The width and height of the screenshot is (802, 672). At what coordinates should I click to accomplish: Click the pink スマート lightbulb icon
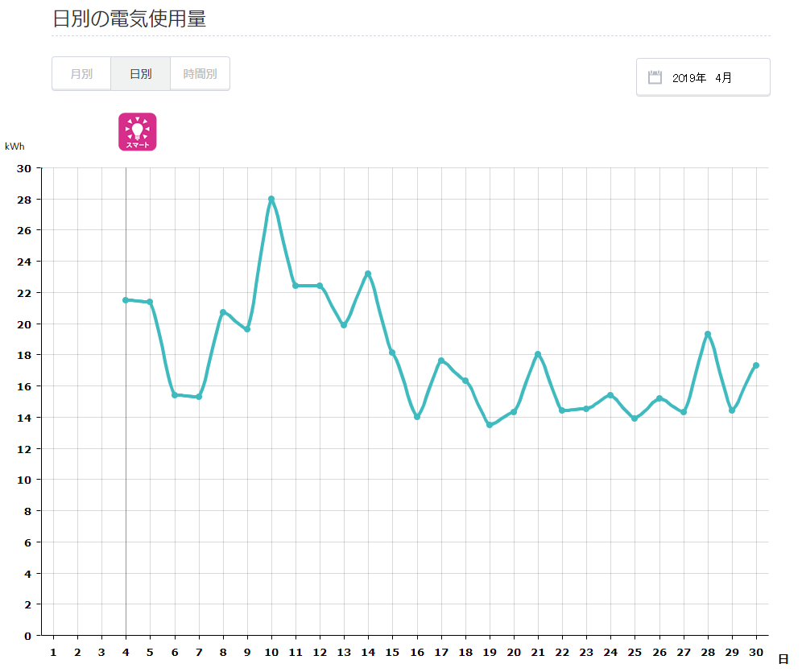click(138, 132)
